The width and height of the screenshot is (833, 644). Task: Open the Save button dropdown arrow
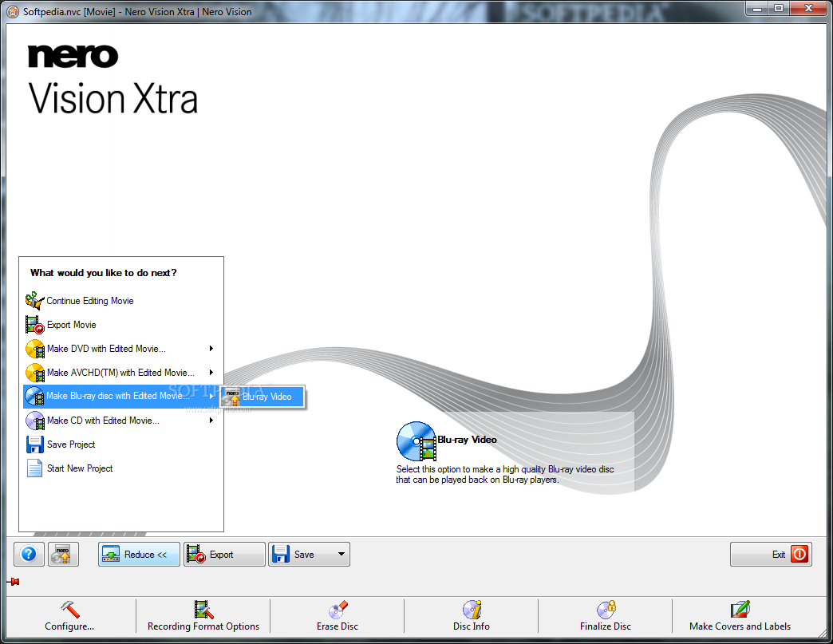click(x=341, y=554)
